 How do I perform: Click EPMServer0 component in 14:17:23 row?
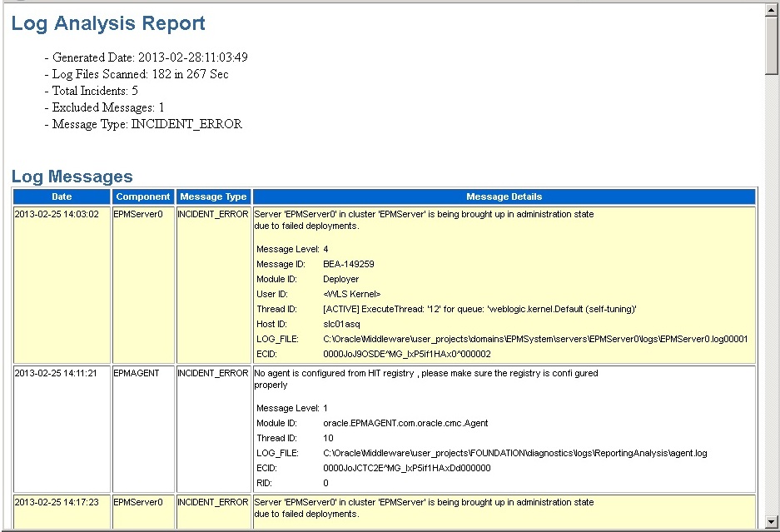coord(138,502)
